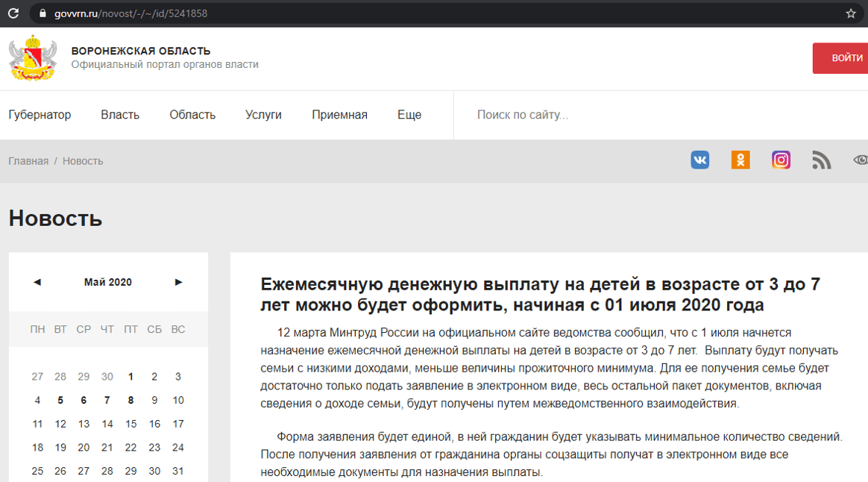This screenshot has width=868, height=482.
Task: Open the Instagram icon
Action: click(781, 160)
